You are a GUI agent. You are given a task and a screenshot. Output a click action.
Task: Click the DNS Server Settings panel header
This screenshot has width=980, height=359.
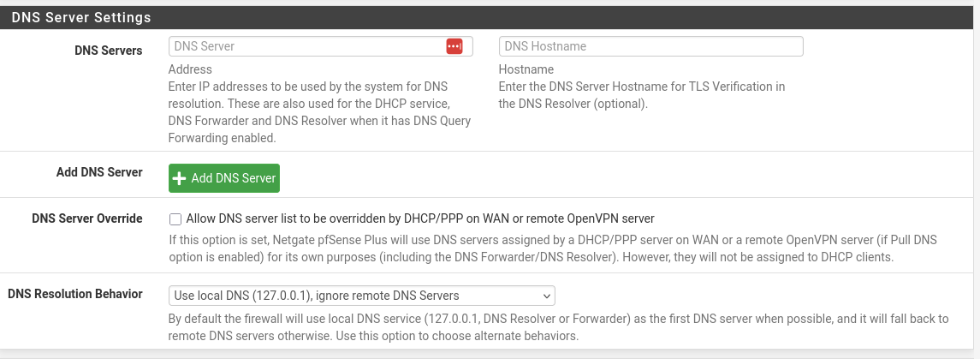pyautogui.click(x=81, y=17)
